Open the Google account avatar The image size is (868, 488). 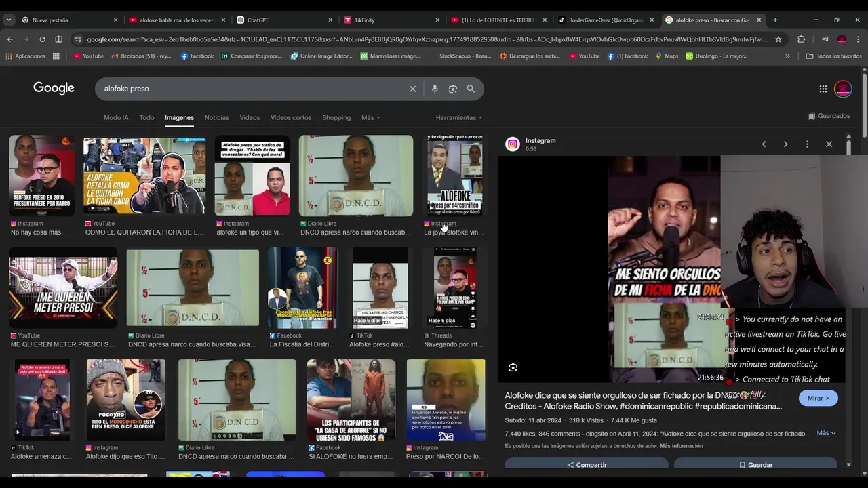tap(843, 89)
